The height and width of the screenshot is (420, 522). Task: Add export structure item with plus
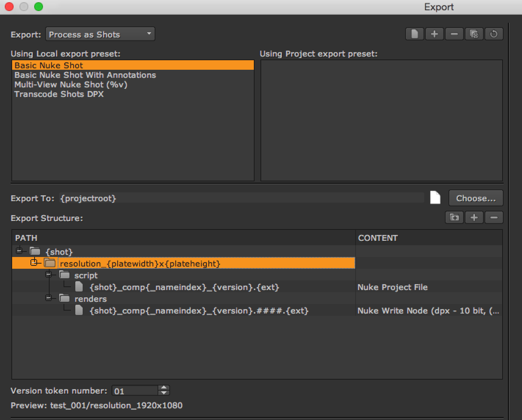coord(474,217)
